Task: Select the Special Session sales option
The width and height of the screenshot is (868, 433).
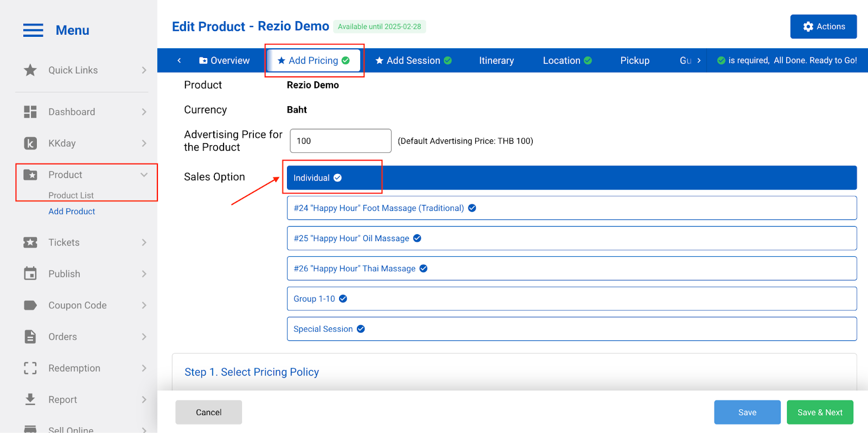Action: [572, 329]
